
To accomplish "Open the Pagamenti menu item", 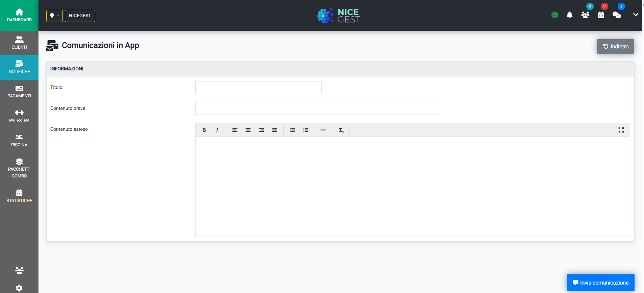I will click(x=19, y=92).
